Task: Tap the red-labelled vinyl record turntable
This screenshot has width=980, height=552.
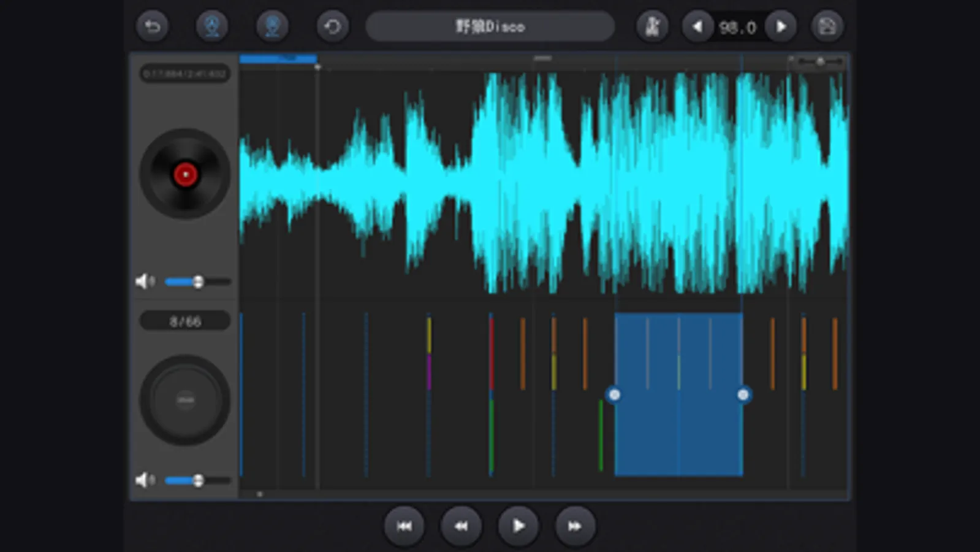Action: [x=185, y=174]
